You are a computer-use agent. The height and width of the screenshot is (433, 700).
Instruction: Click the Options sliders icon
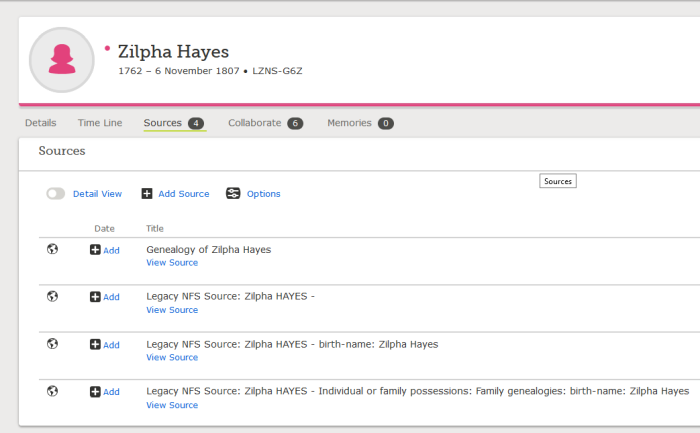(x=233, y=193)
